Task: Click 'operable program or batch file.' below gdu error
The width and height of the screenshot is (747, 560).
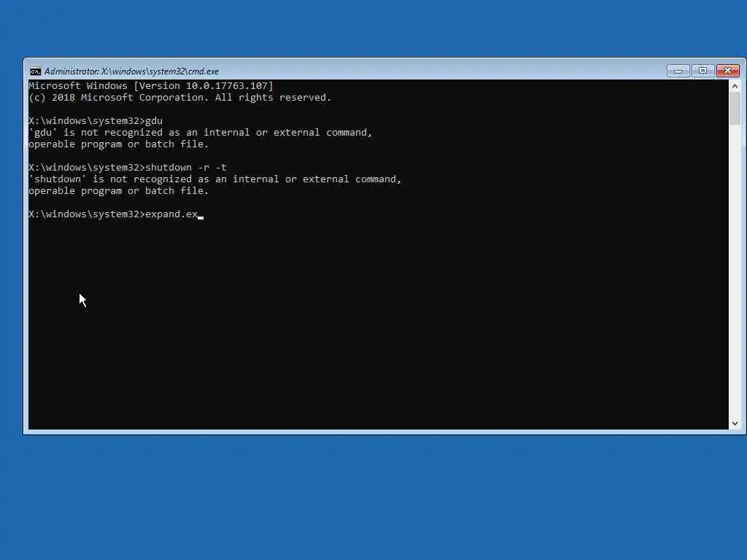Action: (x=119, y=144)
